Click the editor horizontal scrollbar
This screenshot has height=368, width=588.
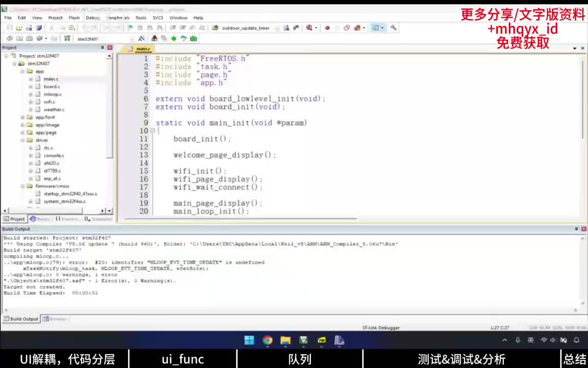coord(240,219)
